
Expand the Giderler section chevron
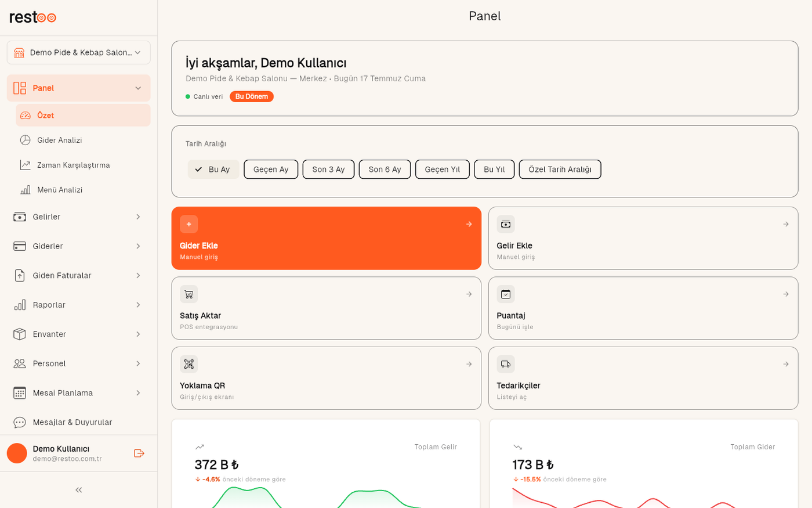click(138, 246)
